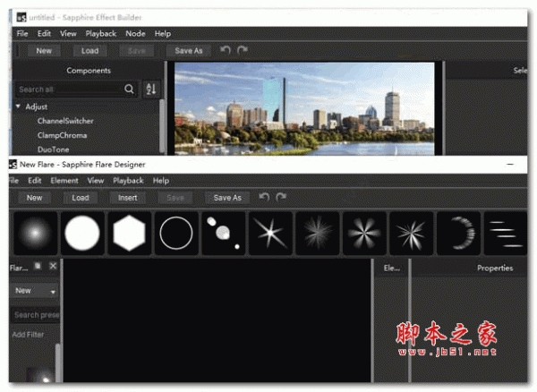Viewport: 537px width, 392px height.
Task: Collapse the Adjust category in Components
Action: (18, 107)
